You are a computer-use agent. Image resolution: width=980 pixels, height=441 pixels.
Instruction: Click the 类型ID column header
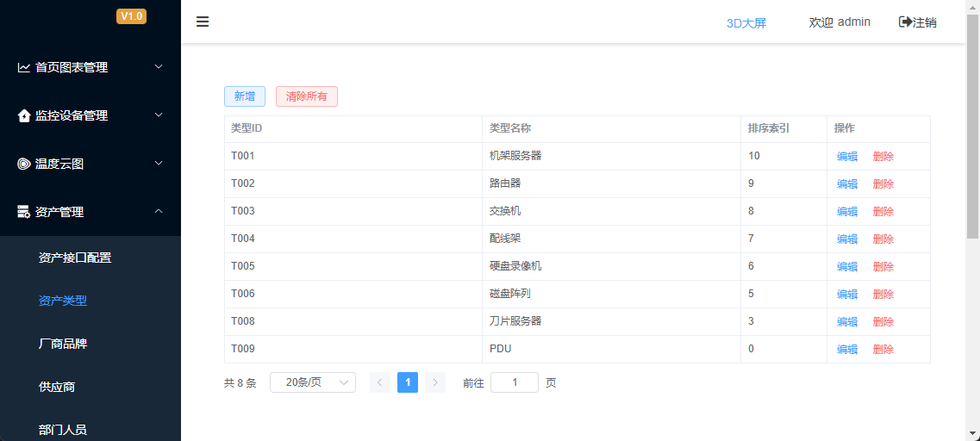click(x=353, y=128)
